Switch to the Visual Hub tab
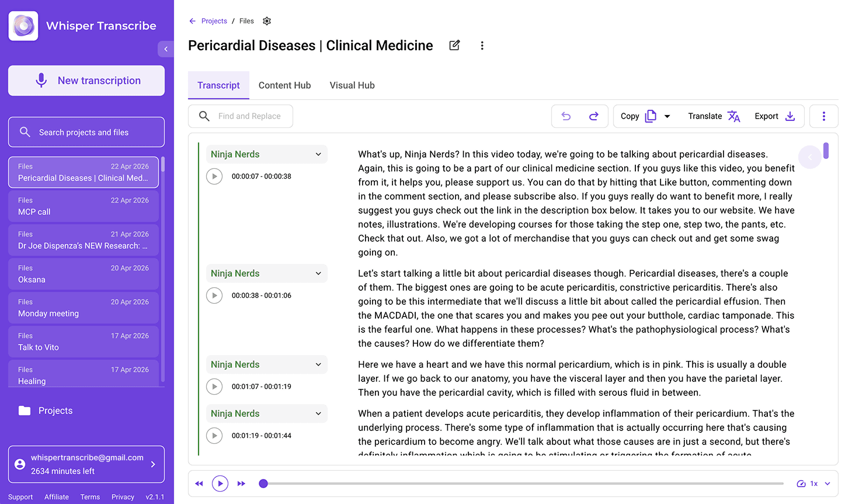Image resolution: width=852 pixels, height=504 pixels. (352, 85)
